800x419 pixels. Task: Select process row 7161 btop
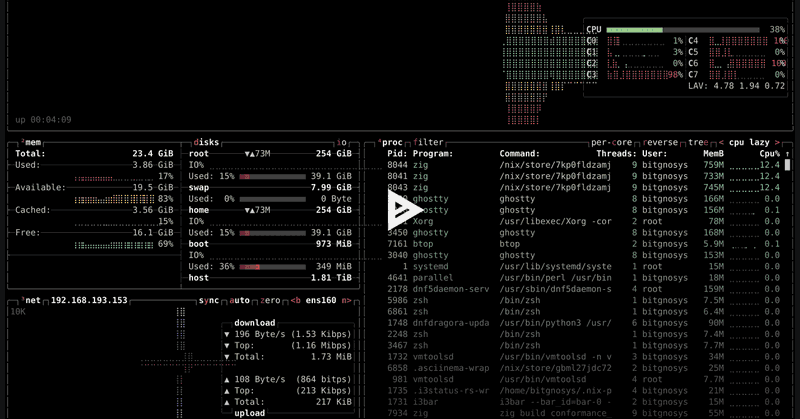(583, 243)
